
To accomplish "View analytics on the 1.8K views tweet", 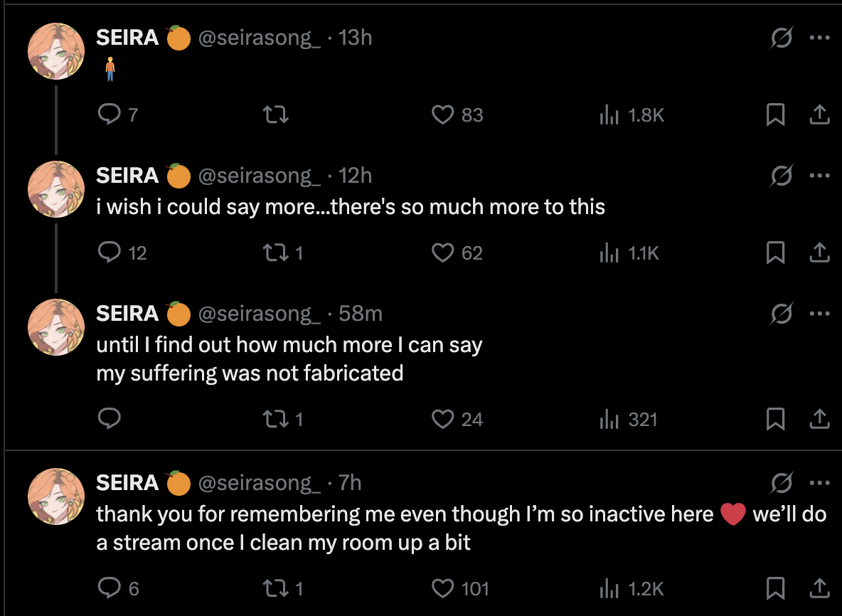I will (x=609, y=115).
